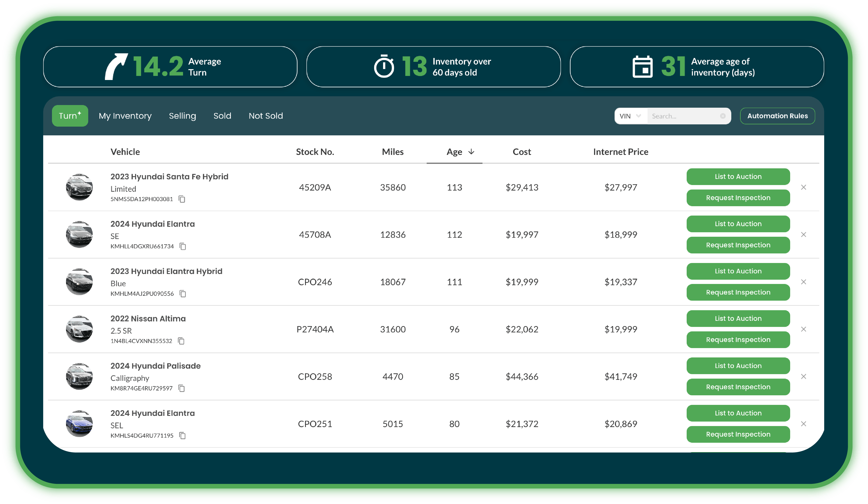Click the calendar icon for average age
This screenshot has height=504, width=868.
[642, 66]
